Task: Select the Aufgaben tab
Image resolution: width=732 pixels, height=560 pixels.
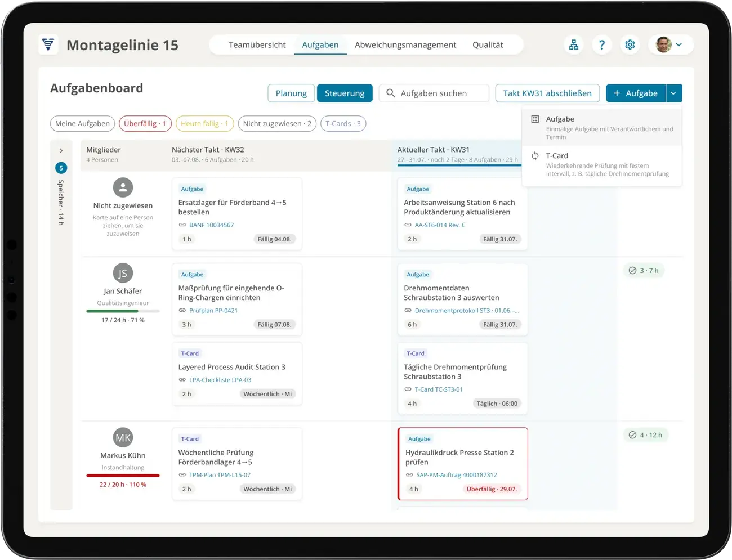Action: [320, 44]
